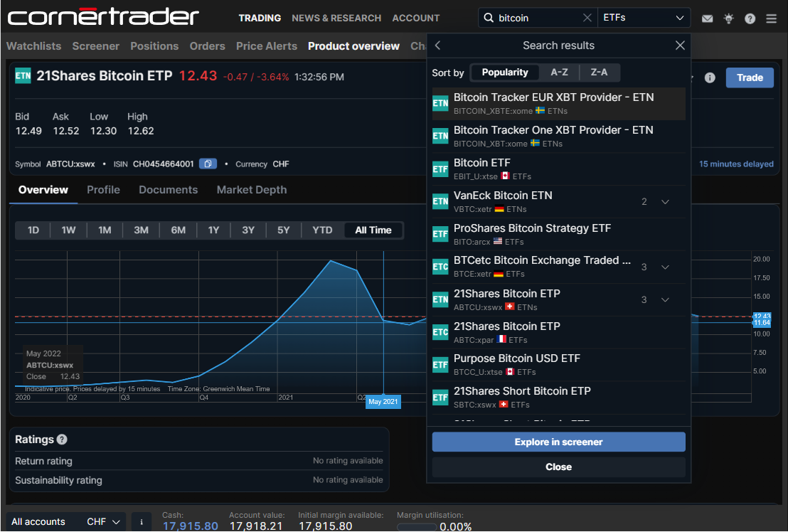Open Ratings help tooltip icon

(62, 440)
